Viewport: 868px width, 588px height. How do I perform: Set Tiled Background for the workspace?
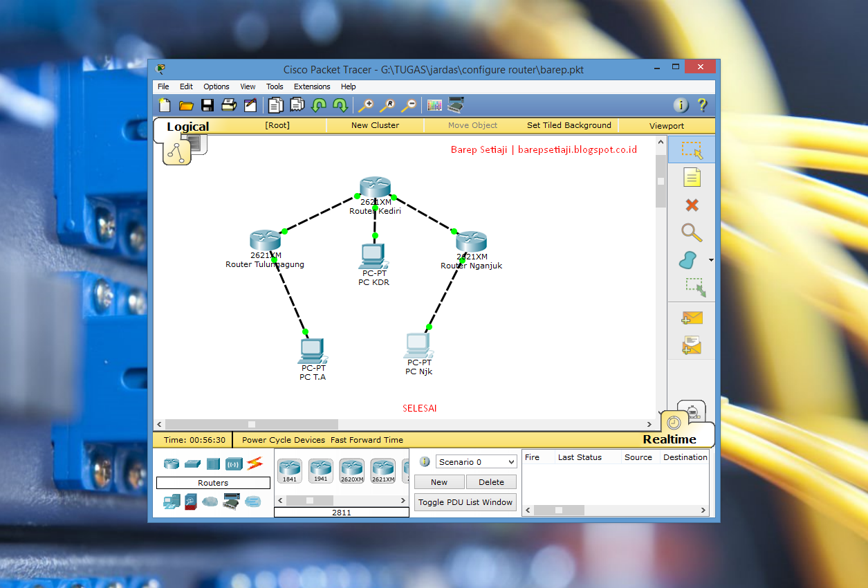tap(569, 125)
